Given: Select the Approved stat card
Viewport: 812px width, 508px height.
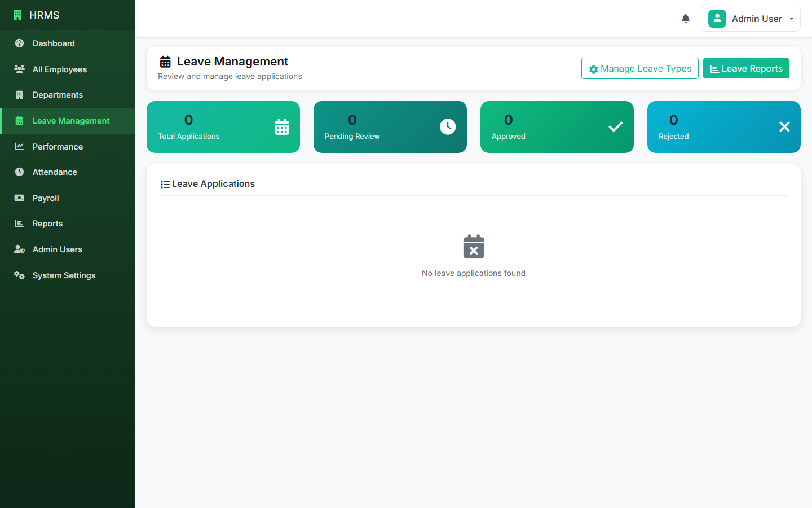Looking at the screenshot, I should 557,127.
